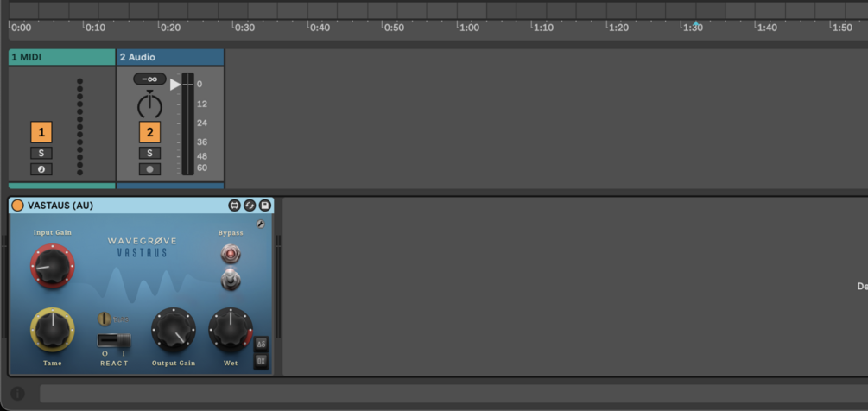Screen dimensions: 868x411
Task: Click the VASTAUS (AU) device title
Action: pyautogui.click(x=60, y=205)
